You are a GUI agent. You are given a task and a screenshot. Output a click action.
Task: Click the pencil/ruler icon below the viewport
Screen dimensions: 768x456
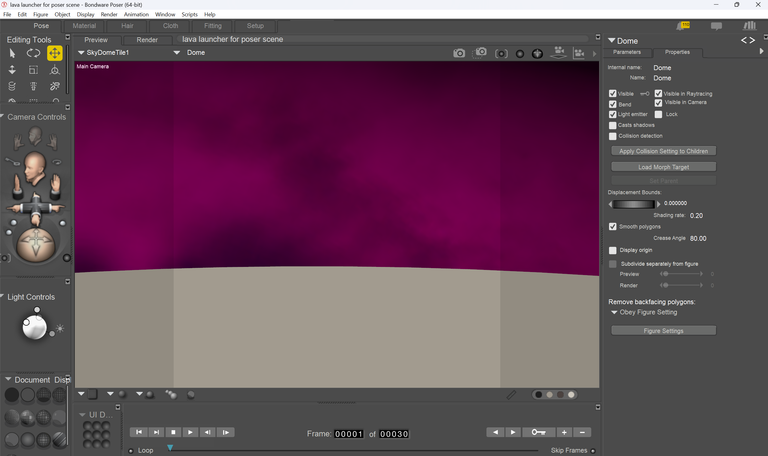click(511, 395)
